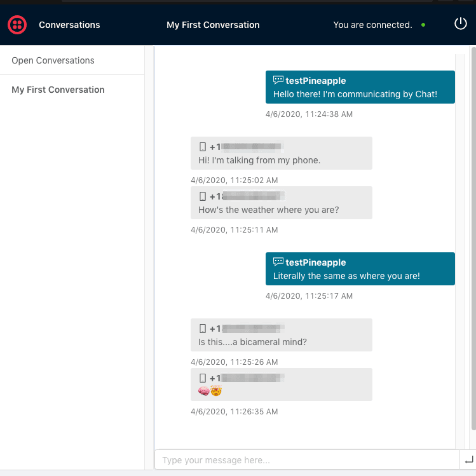The width and height of the screenshot is (476, 476).
Task: Click the Conversations header title
Action: (69, 25)
